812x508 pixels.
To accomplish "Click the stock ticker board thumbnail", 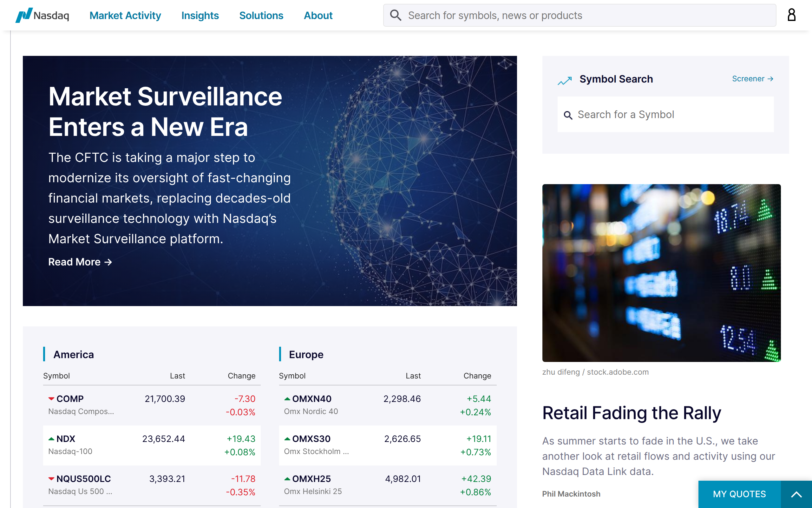I will click(661, 273).
